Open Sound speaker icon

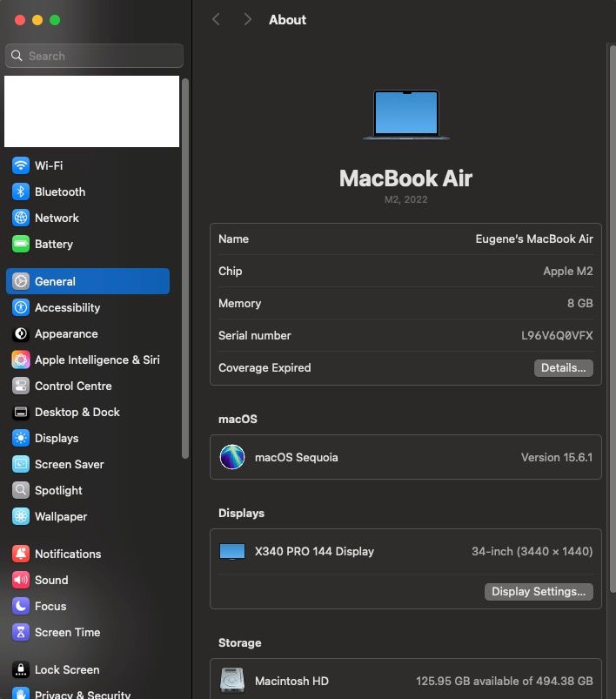point(21,580)
